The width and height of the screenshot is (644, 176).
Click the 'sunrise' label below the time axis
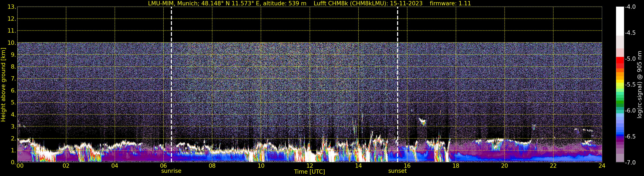(x=171, y=171)
